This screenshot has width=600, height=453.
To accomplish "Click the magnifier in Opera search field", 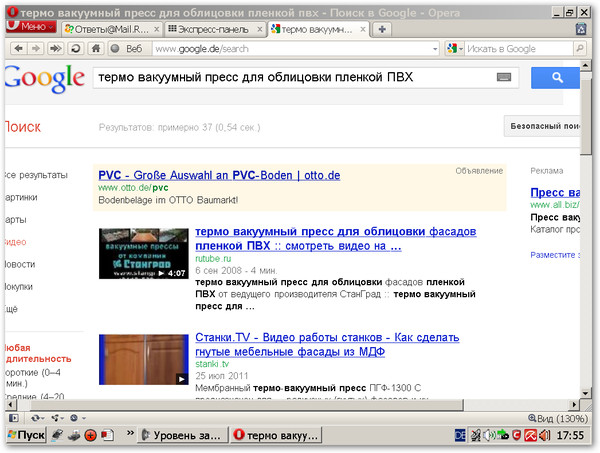I will coord(579,49).
